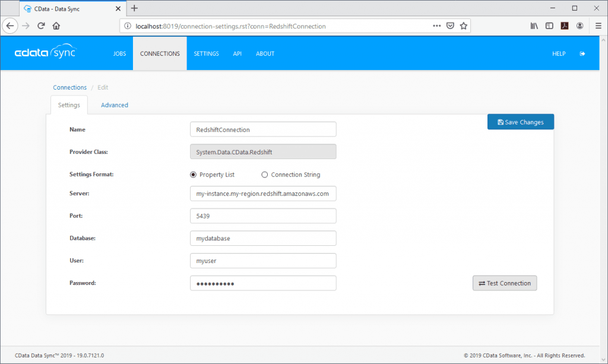The image size is (608, 364).
Task: Click the CData Sync logo
Action: (x=46, y=52)
